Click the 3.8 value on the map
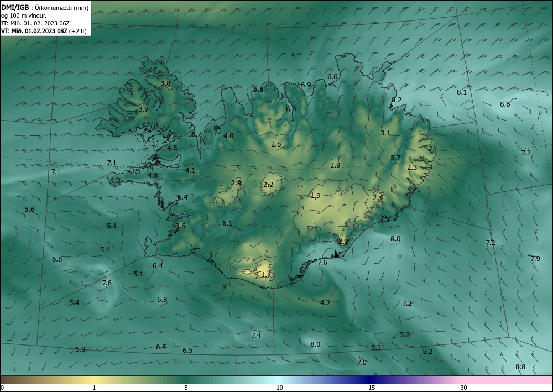 tap(165, 83)
